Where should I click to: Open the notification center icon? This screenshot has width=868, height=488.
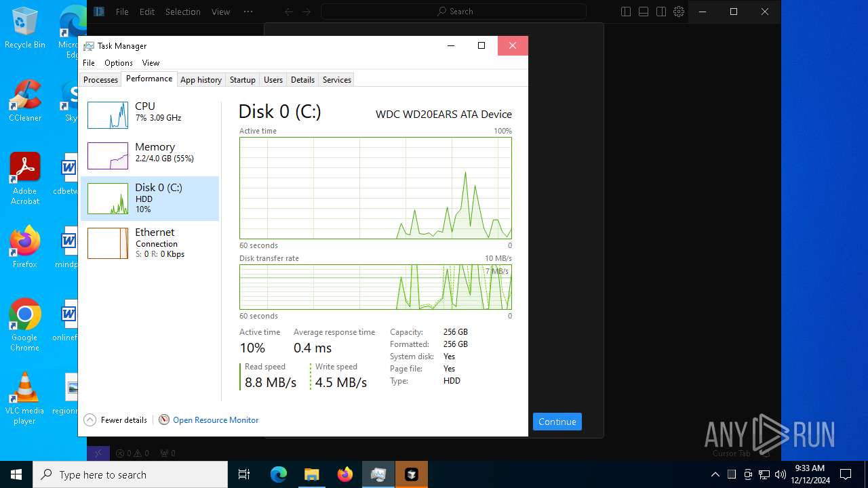click(x=846, y=474)
